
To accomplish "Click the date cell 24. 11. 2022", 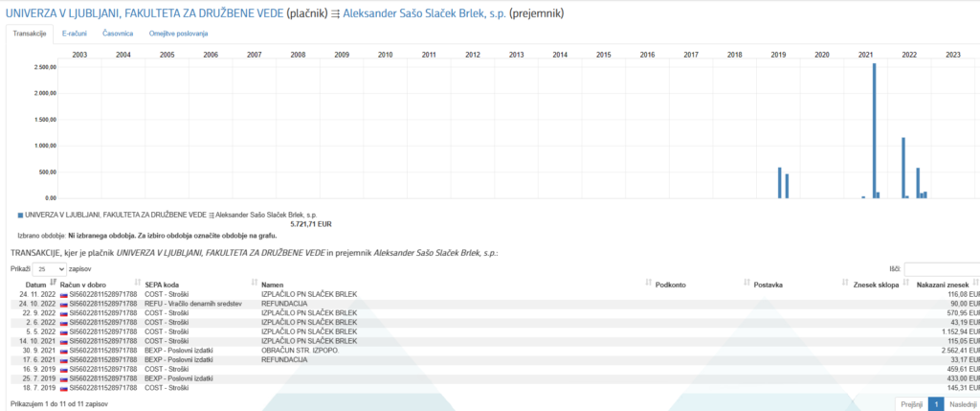I will coord(37,294).
